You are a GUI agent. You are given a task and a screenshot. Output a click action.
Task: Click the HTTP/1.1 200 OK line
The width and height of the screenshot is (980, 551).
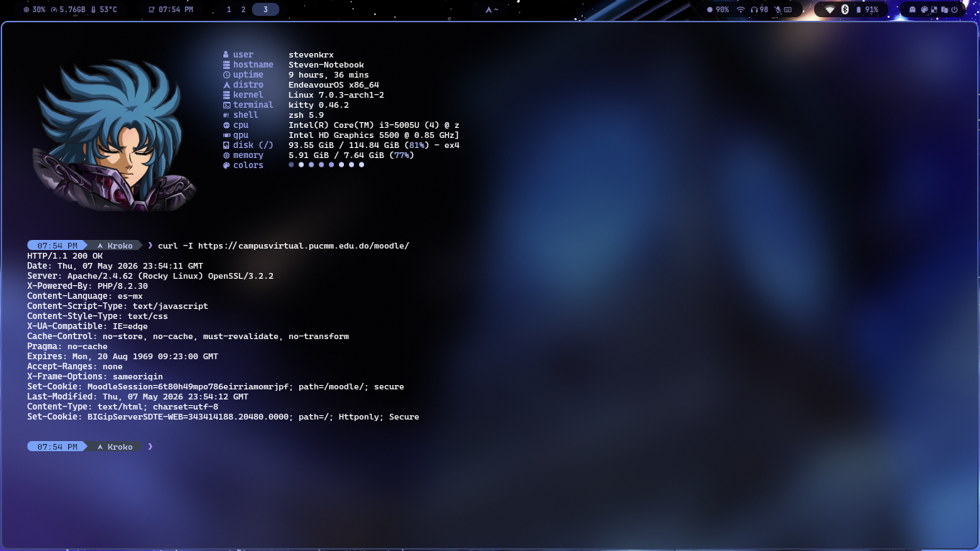click(x=65, y=256)
